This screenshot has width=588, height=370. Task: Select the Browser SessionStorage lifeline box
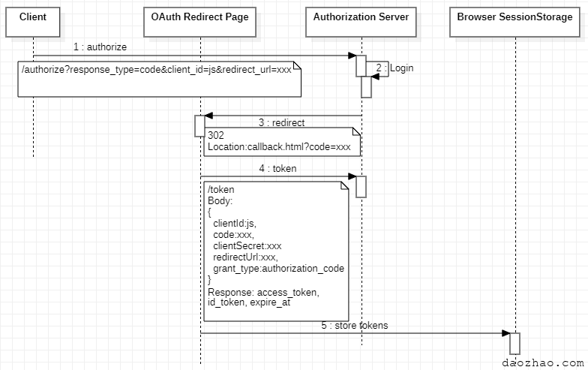tap(514, 23)
